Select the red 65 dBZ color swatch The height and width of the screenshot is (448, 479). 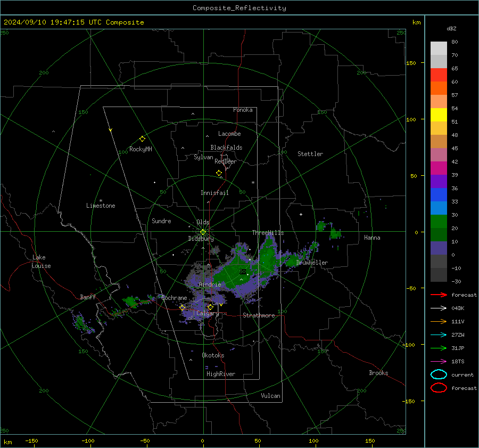pyautogui.click(x=439, y=75)
